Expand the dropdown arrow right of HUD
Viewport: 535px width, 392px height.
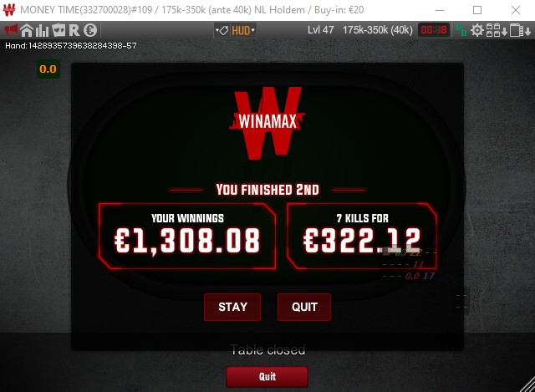point(252,30)
